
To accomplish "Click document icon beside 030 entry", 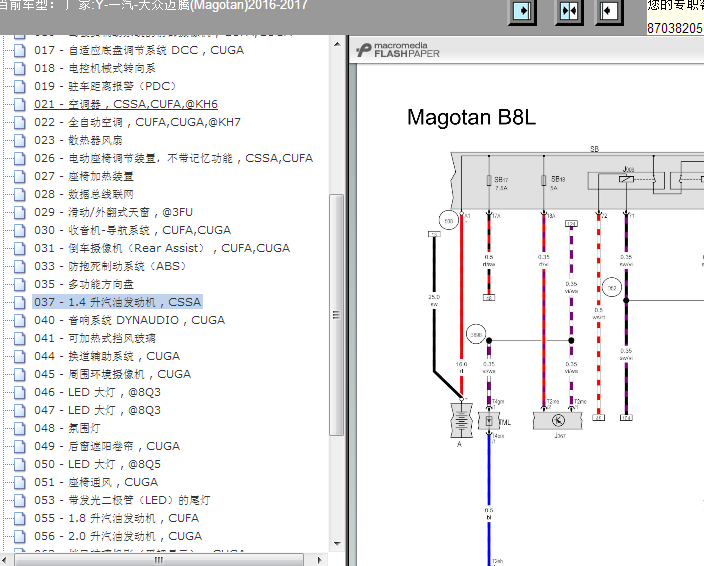I will point(19,230).
